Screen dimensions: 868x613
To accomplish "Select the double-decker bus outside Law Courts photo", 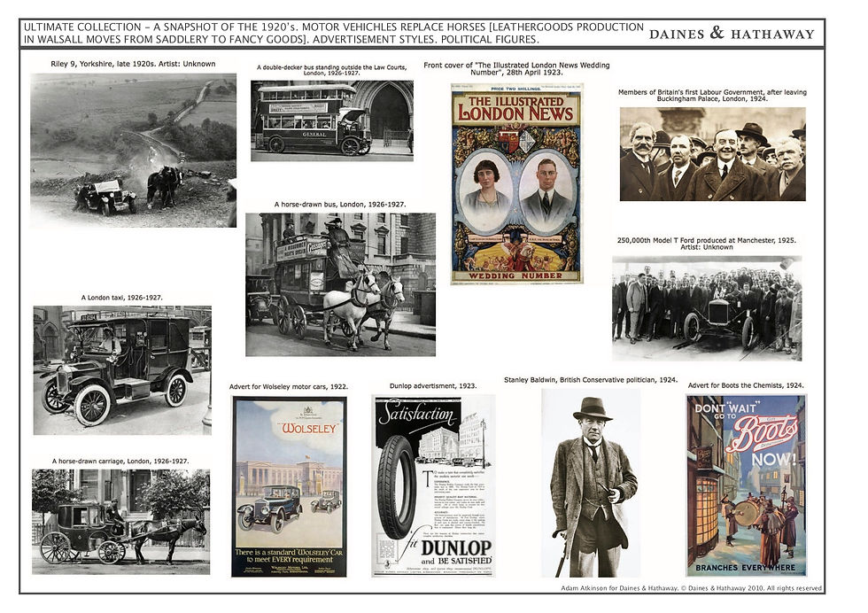I will (x=331, y=120).
